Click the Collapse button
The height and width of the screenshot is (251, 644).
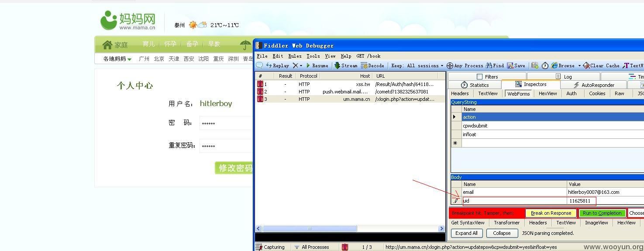(502, 233)
